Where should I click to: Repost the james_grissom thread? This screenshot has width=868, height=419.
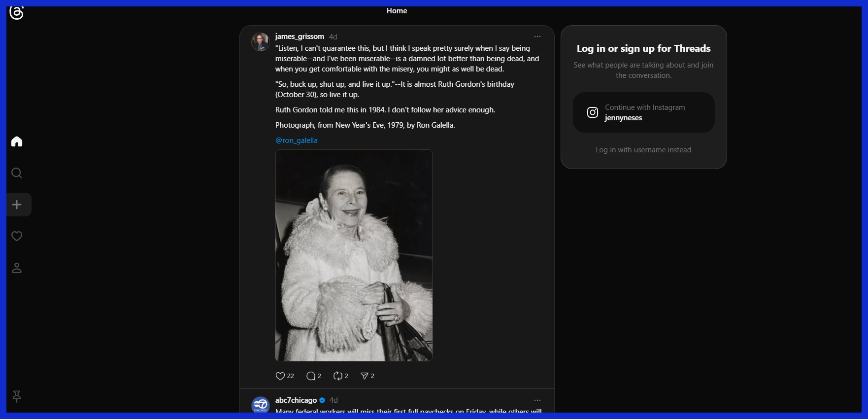pos(338,376)
